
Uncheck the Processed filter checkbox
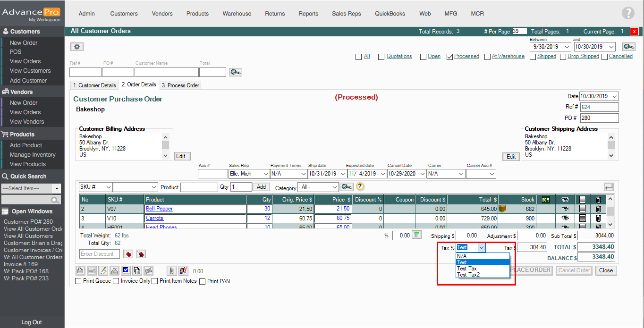449,57
